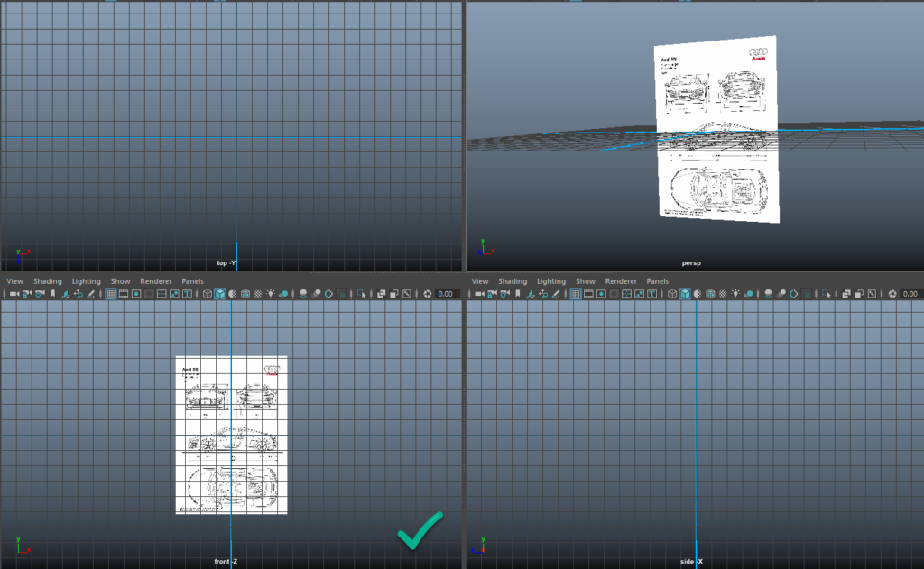Toggle the Grid display in side view toolbar
924x569 pixels.
576,294
